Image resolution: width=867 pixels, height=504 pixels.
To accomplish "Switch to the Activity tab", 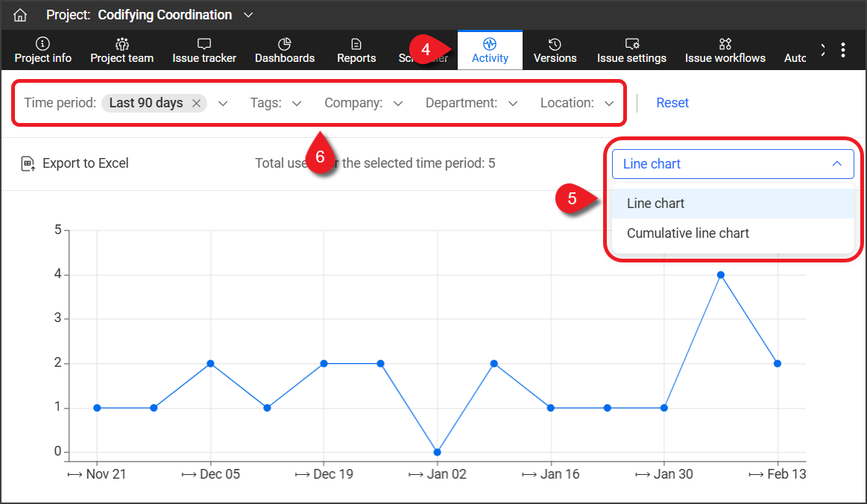I will point(490,50).
